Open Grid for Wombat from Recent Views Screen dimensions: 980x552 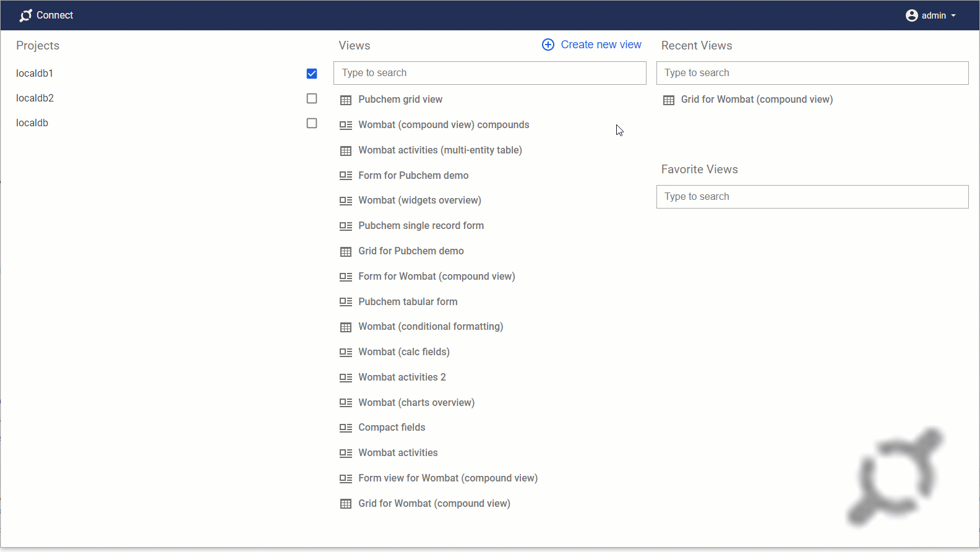coord(757,99)
